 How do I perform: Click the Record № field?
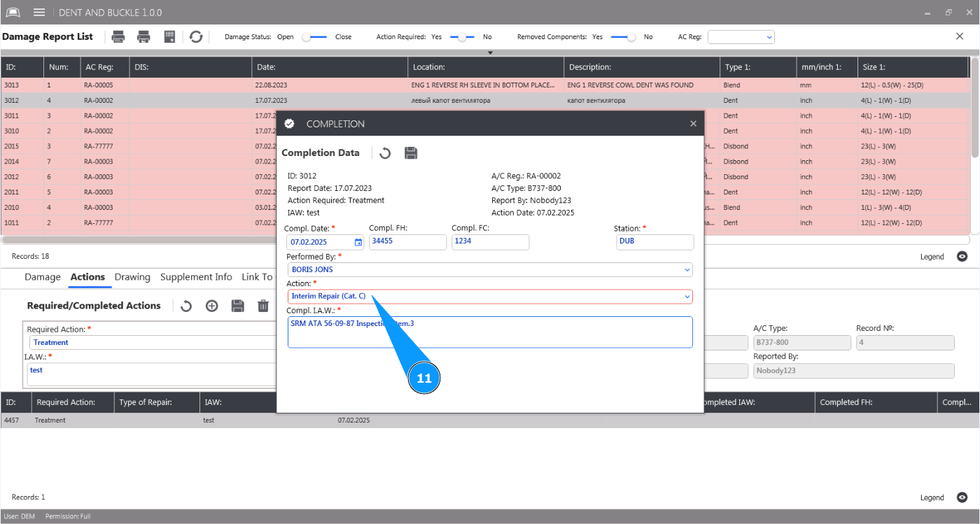905,343
